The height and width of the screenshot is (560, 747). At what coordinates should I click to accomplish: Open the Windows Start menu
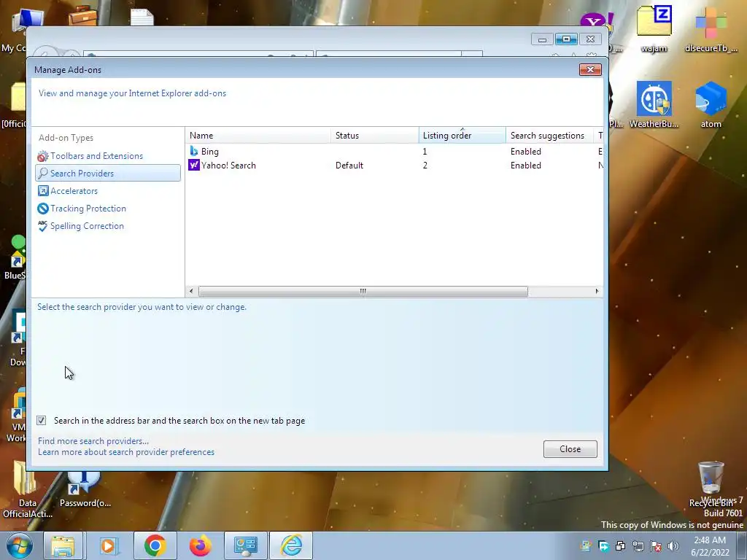coord(18,545)
